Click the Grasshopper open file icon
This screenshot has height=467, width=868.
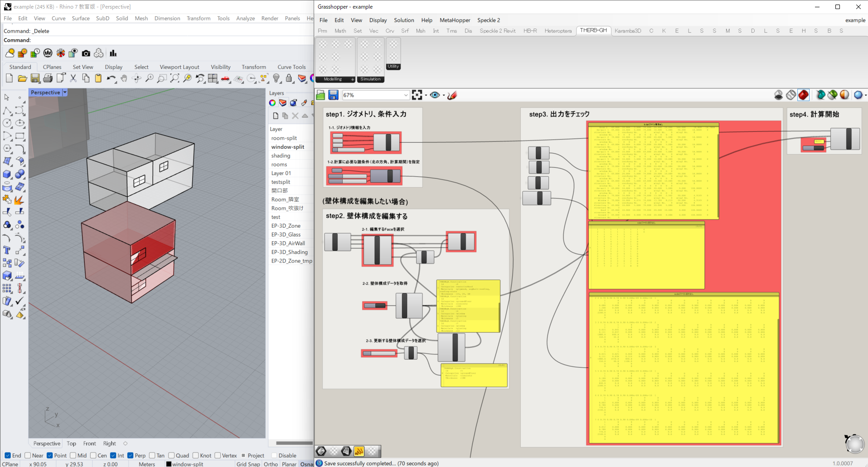coord(321,95)
